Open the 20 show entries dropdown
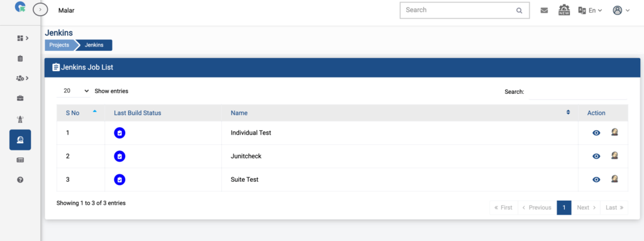 (x=73, y=91)
